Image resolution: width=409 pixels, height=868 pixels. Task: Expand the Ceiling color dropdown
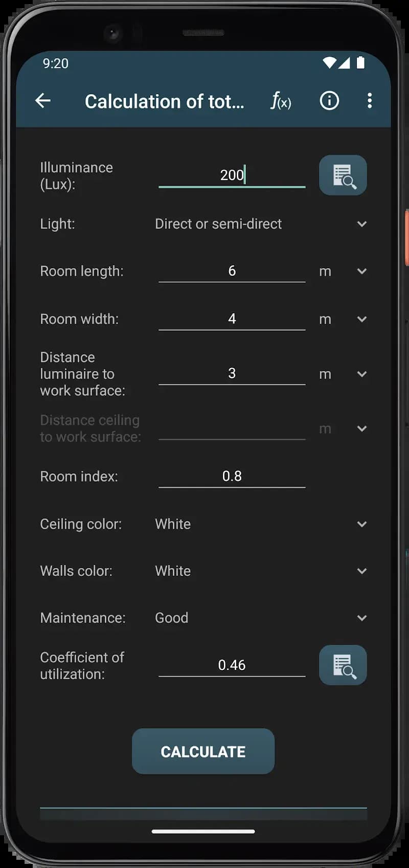pos(361,524)
